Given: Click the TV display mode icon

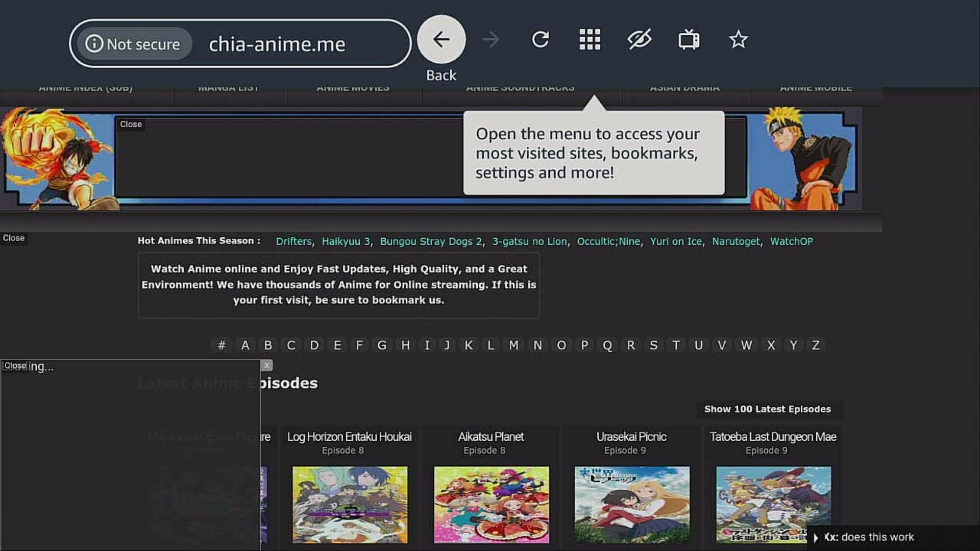Looking at the screenshot, I should [689, 39].
